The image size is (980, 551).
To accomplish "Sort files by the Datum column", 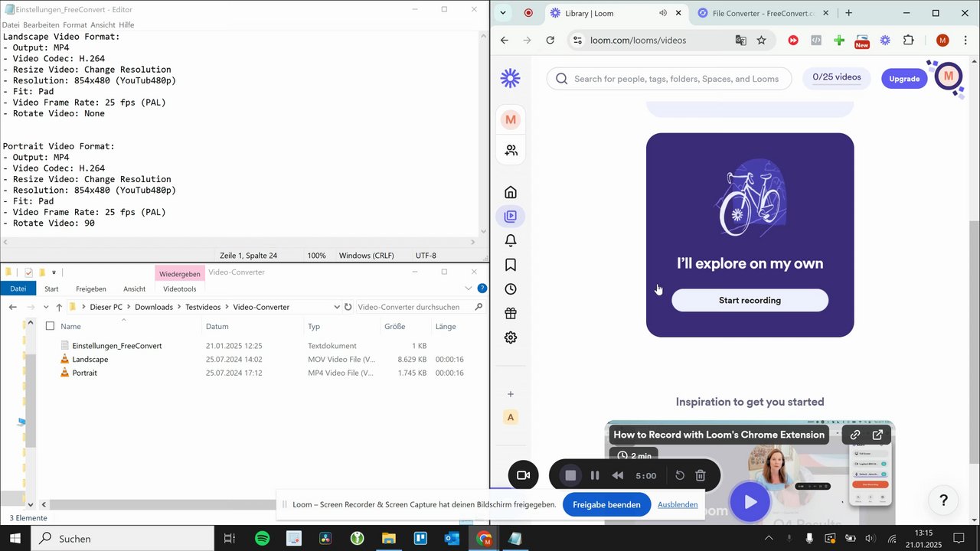I will tap(217, 327).
